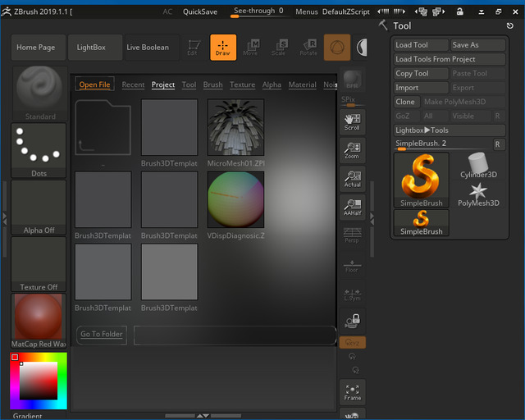Select the Rotate transform icon
525x420 pixels.
[308, 48]
